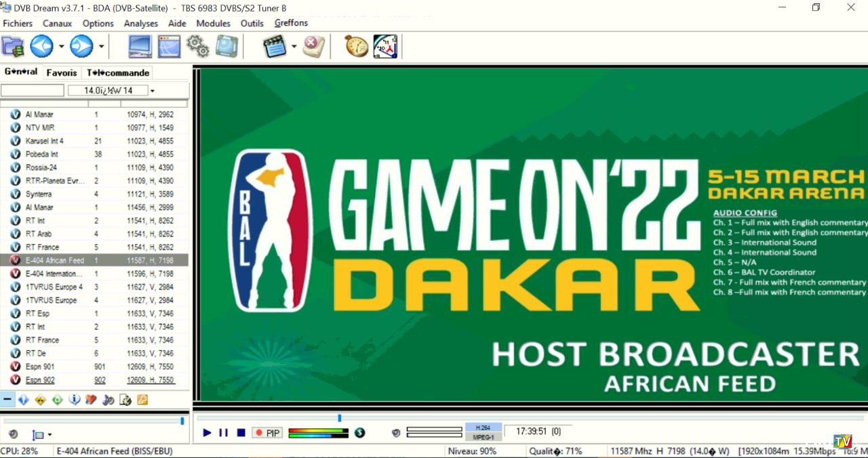Click the playback seek slider handle
This screenshot has width=868, height=458.
(x=339, y=418)
